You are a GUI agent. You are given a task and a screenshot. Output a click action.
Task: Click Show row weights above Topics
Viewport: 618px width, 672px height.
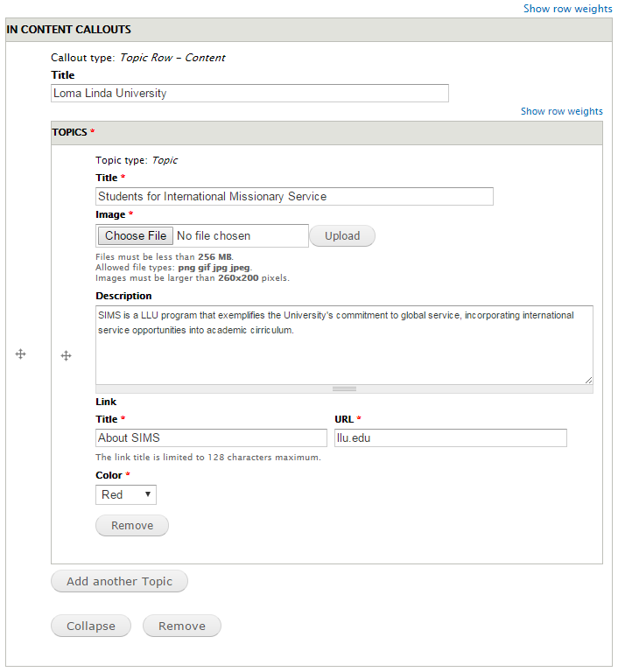pos(562,111)
